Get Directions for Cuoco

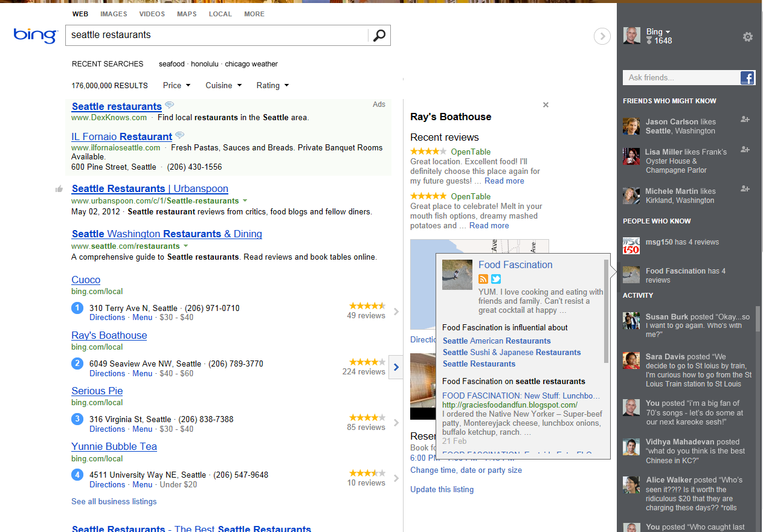tap(107, 317)
